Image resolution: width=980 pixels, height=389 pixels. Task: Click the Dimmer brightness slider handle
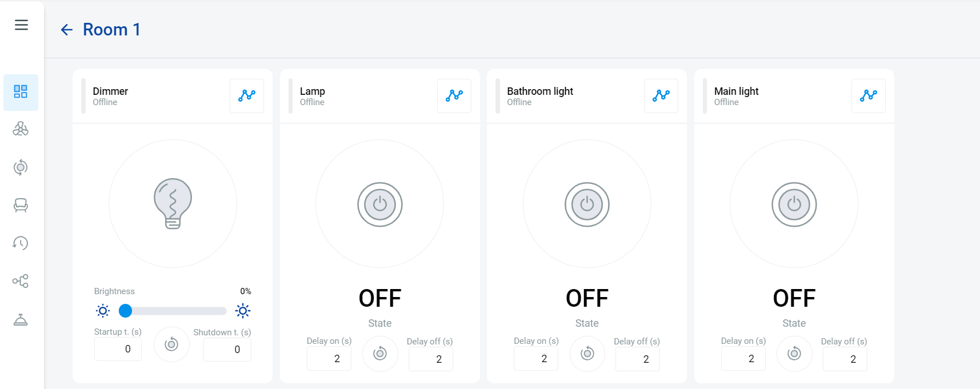click(126, 311)
